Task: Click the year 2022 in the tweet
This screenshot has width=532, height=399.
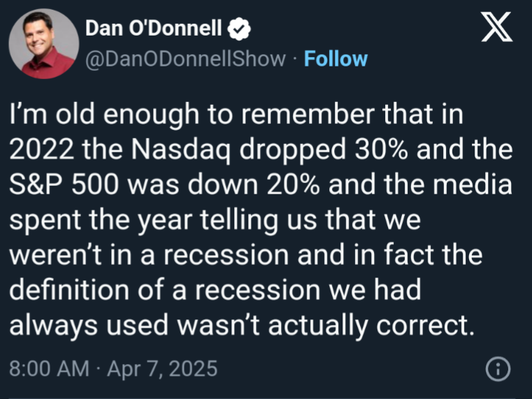Action: tap(41, 150)
